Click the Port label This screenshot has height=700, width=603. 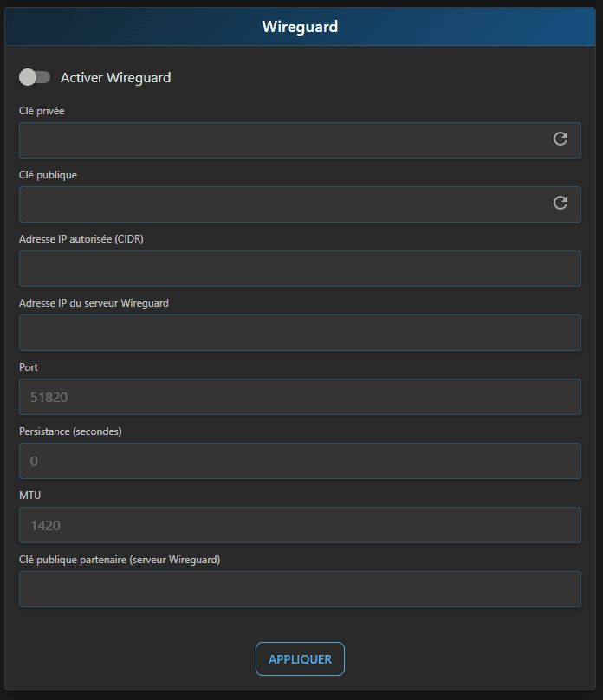[29, 367]
